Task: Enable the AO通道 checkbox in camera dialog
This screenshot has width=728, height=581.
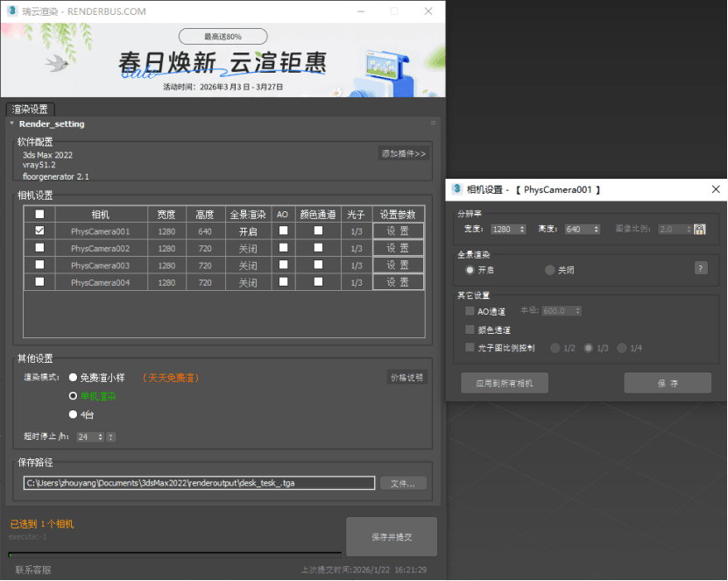Action: coord(470,311)
